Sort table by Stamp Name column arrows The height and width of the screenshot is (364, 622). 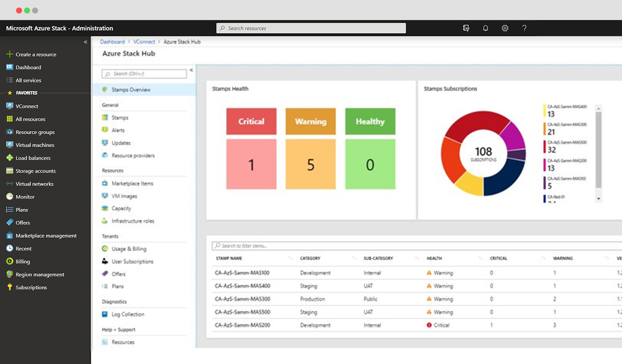(x=290, y=258)
